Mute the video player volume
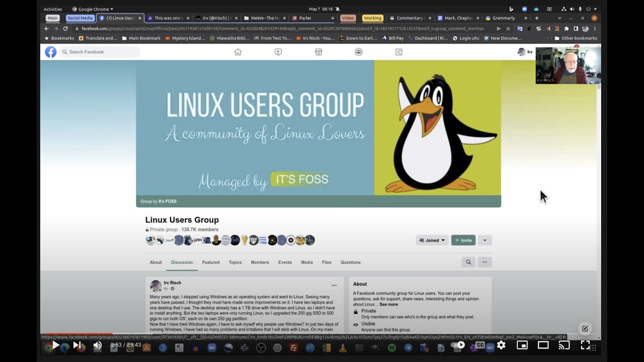Image resolution: width=644 pixels, height=362 pixels. (98, 345)
